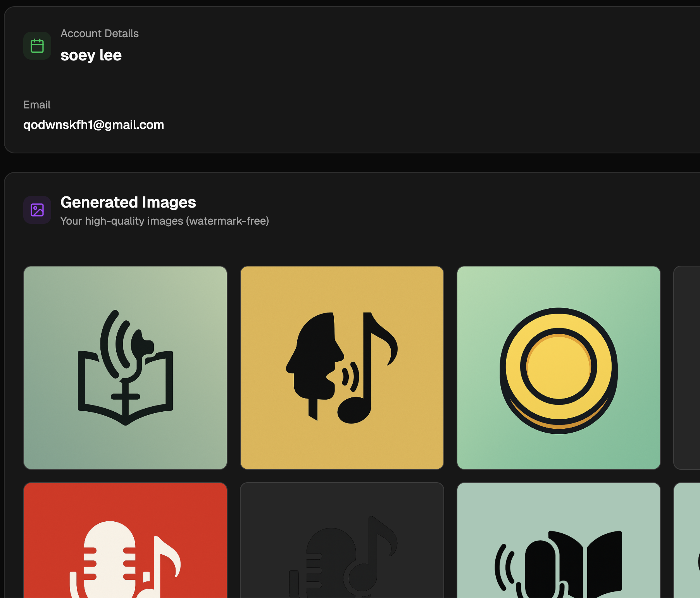Click the Email label
The height and width of the screenshot is (598, 700).
37,105
